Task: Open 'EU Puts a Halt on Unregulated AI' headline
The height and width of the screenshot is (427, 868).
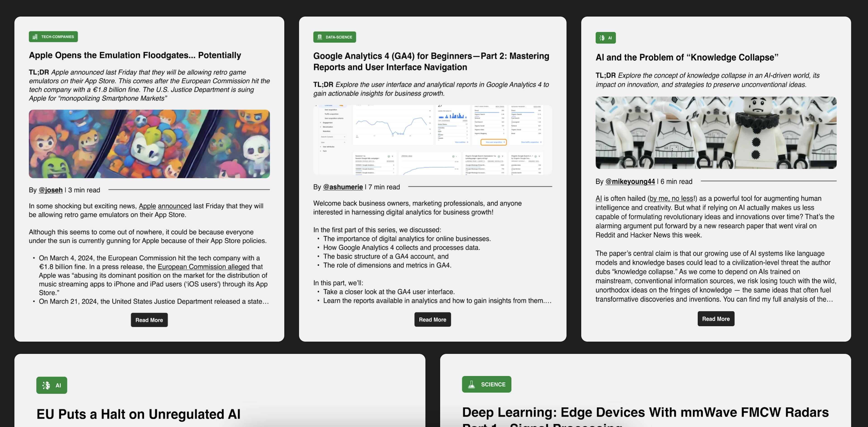Action: coord(139,414)
